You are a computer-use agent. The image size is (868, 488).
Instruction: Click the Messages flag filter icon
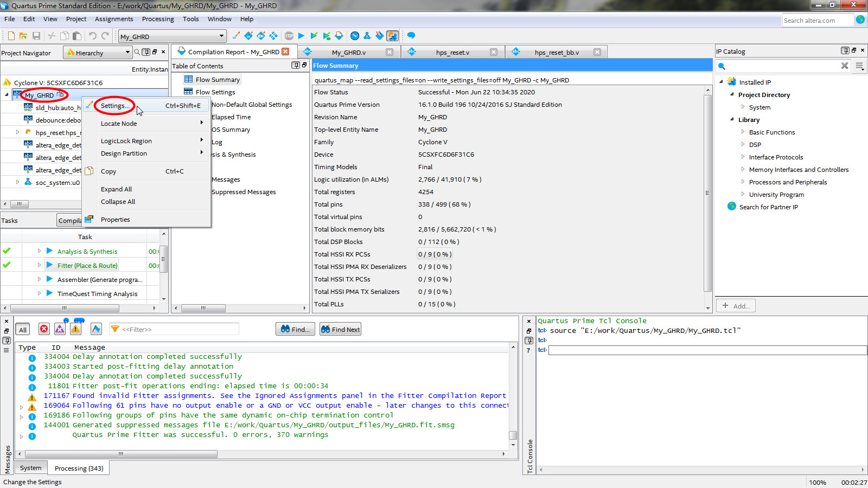click(96, 329)
